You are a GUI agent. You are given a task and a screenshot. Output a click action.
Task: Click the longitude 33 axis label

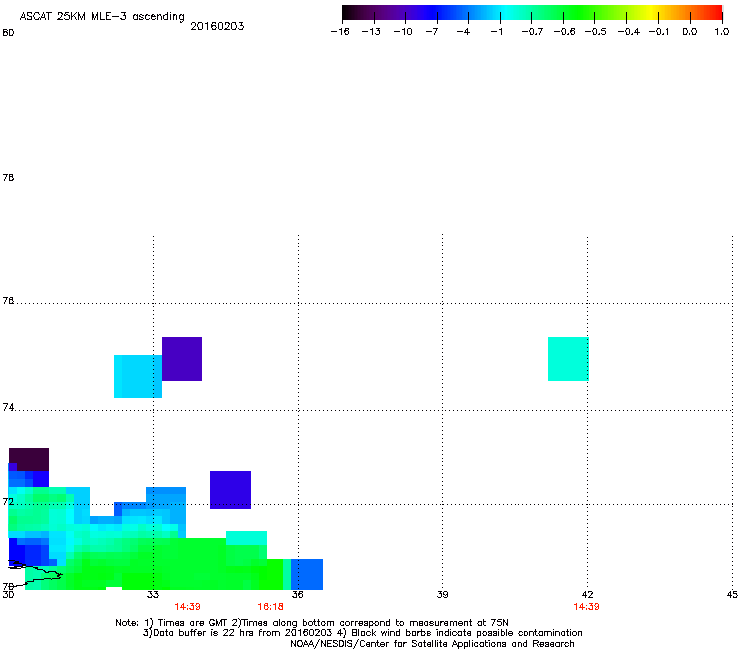tap(152, 594)
